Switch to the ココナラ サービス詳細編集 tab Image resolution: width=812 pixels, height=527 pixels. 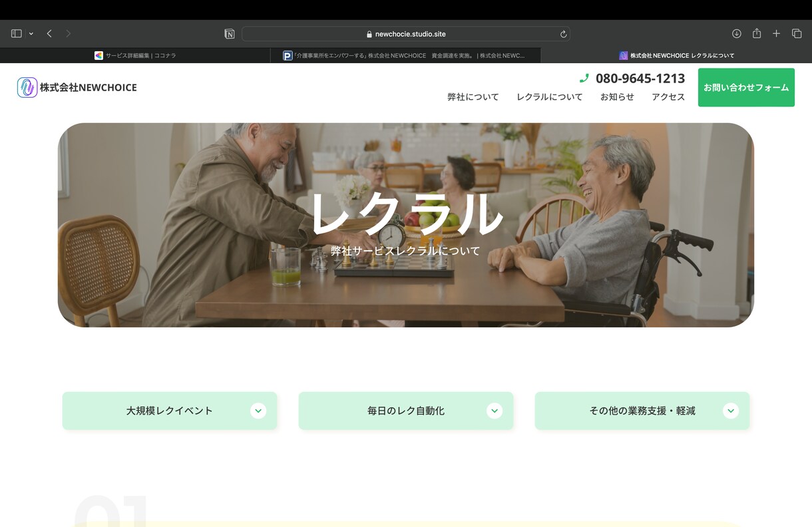[135, 56]
